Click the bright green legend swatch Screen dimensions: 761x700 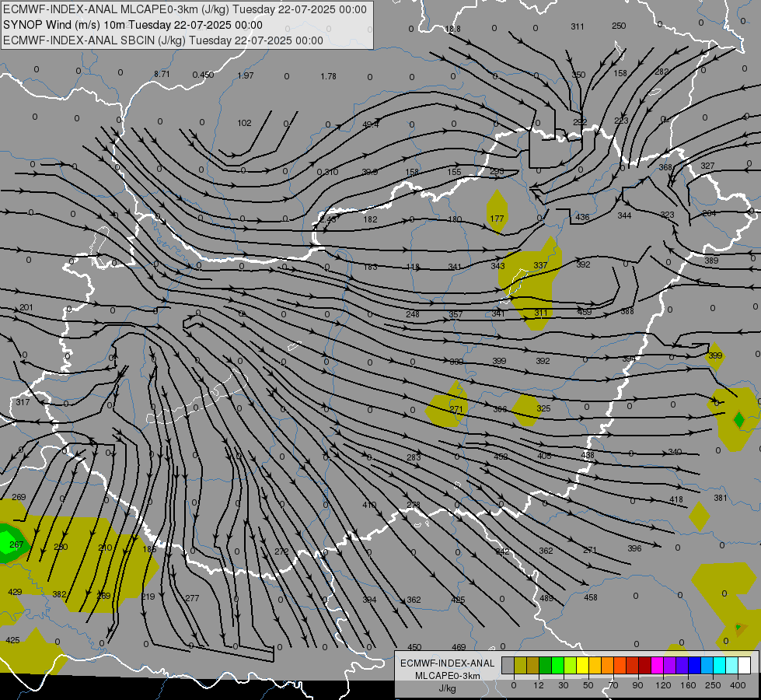click(x=557, y=666)
